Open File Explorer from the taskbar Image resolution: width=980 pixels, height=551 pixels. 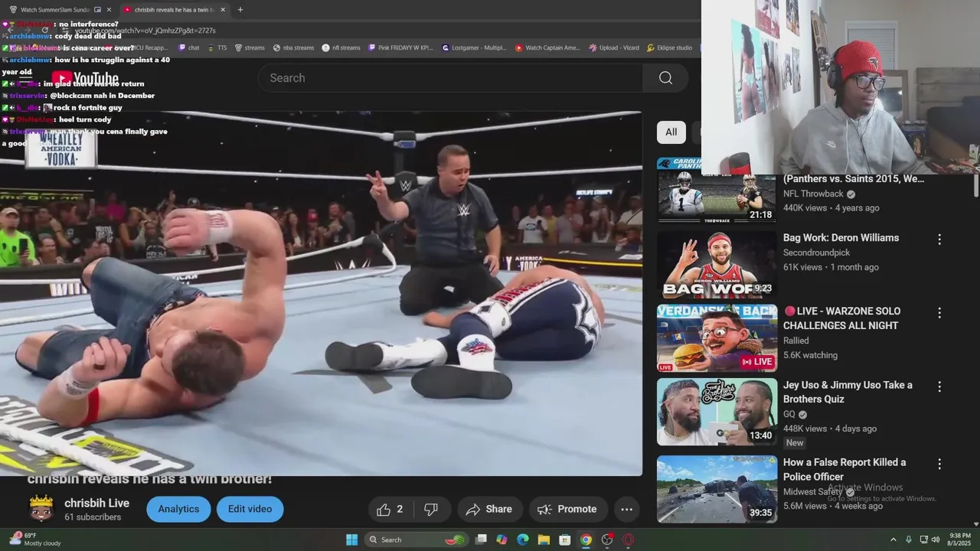point(544,540)
